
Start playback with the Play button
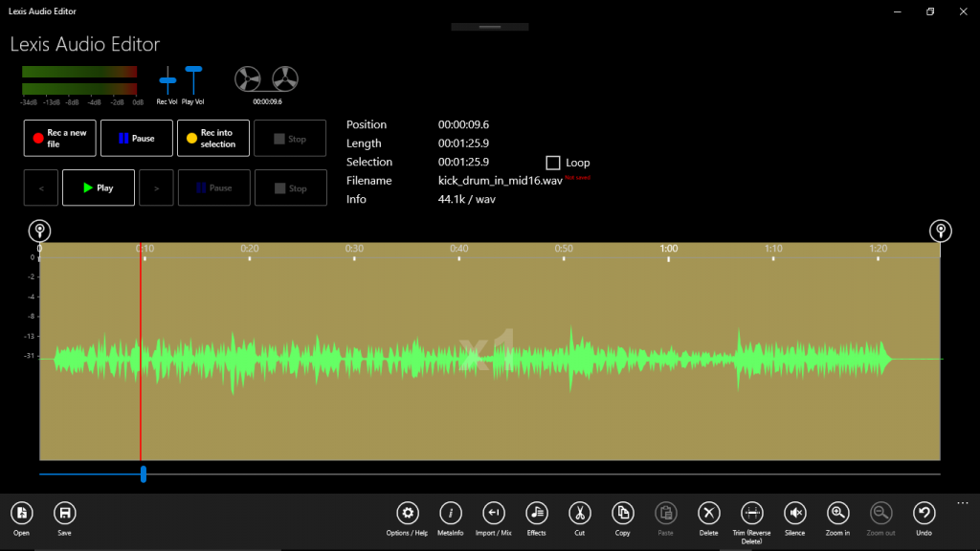point(98,187)
